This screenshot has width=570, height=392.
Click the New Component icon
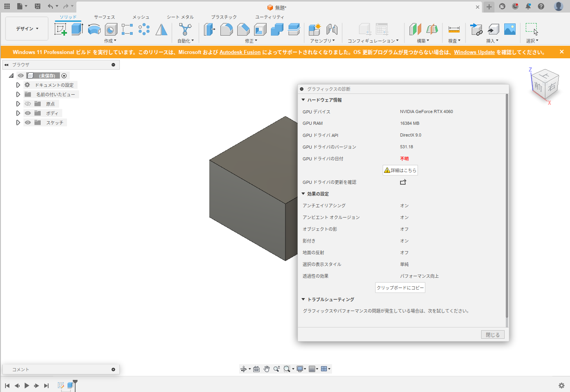click(x=315, y=29)
